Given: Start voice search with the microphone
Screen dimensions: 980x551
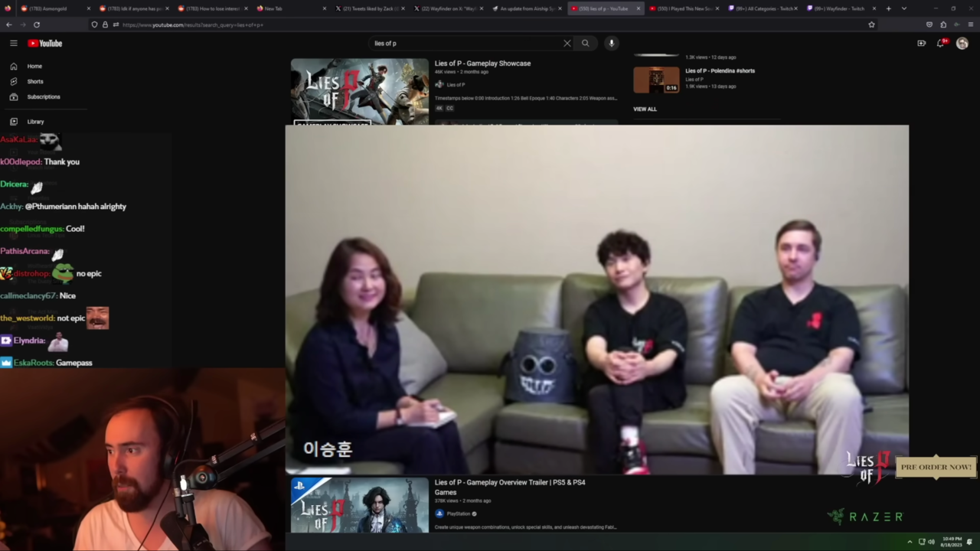Looking at the screenshot, I should pyautogui.click(x=611, y=44).
